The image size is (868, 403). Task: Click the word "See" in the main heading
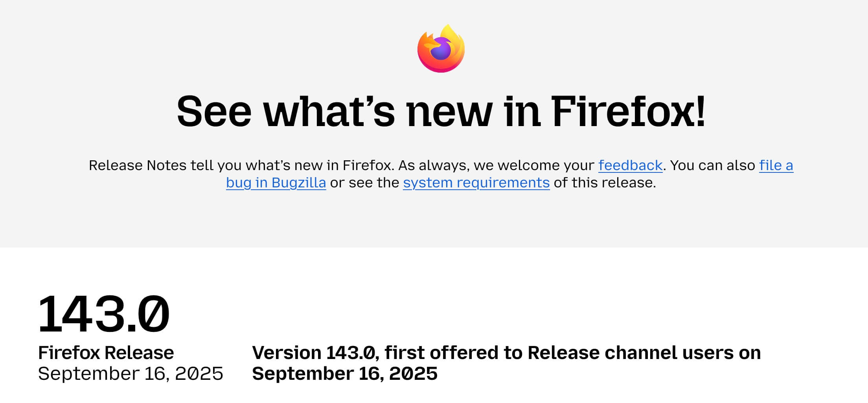coord(214,112)
